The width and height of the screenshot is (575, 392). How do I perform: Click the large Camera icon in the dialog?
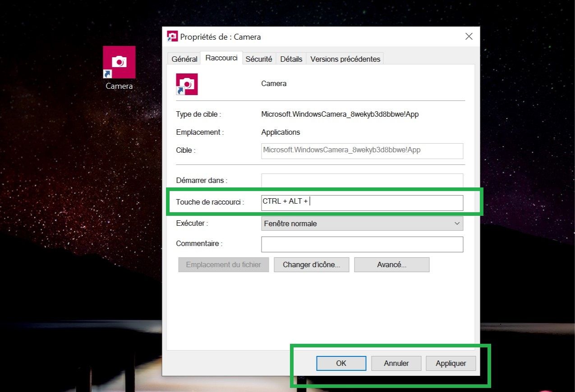187,84
